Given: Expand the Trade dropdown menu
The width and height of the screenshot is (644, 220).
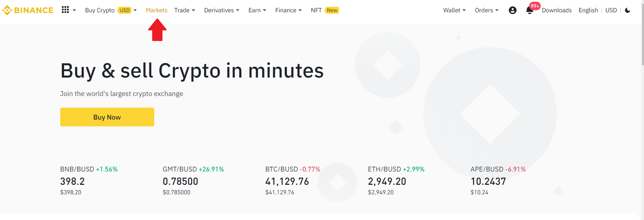Looking at the screenshot, I should pos(185,10).
